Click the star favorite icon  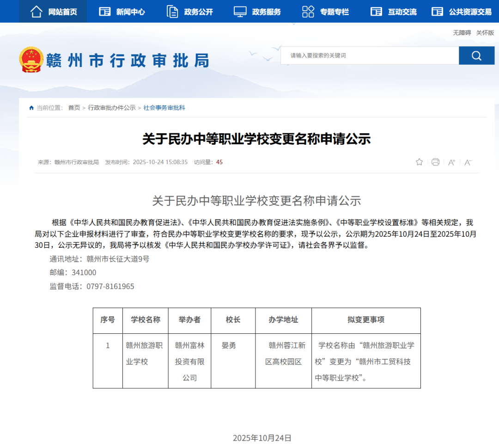[419, 162]
